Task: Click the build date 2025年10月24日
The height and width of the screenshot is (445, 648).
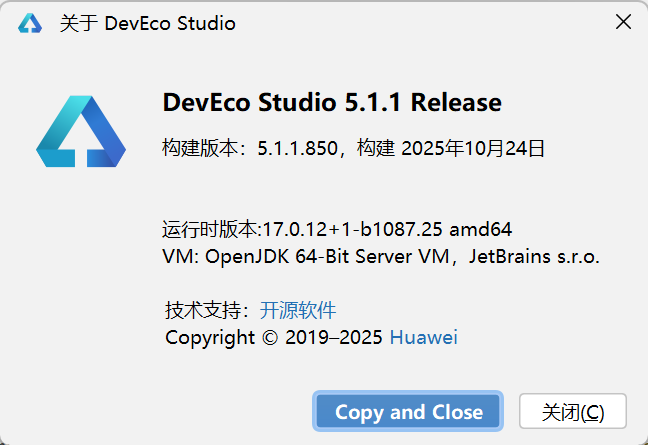Action: [x=473, y=149]
